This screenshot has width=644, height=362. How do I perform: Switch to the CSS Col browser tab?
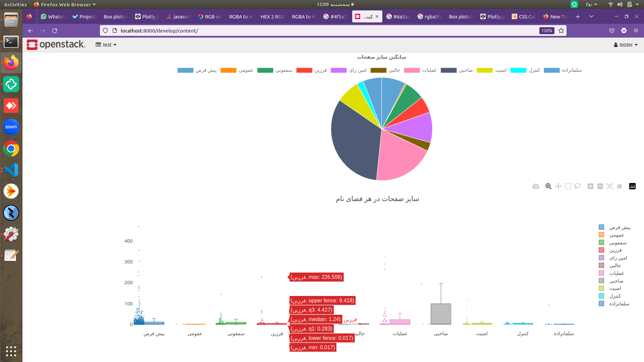tap(524, 16)
